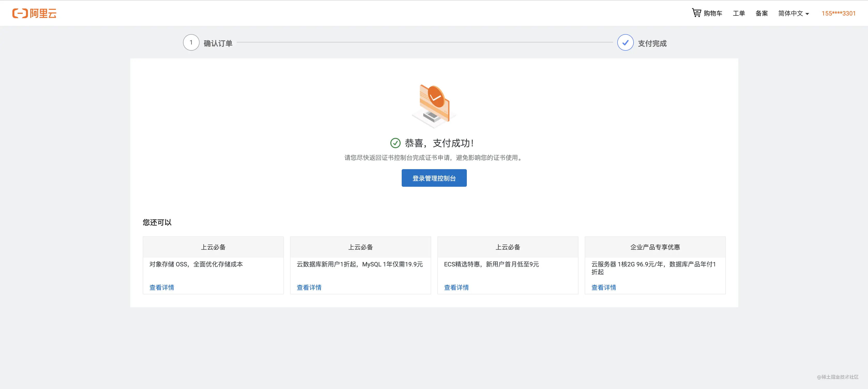Click the payment success card illustration
The image size is (868, 389).
434,106
